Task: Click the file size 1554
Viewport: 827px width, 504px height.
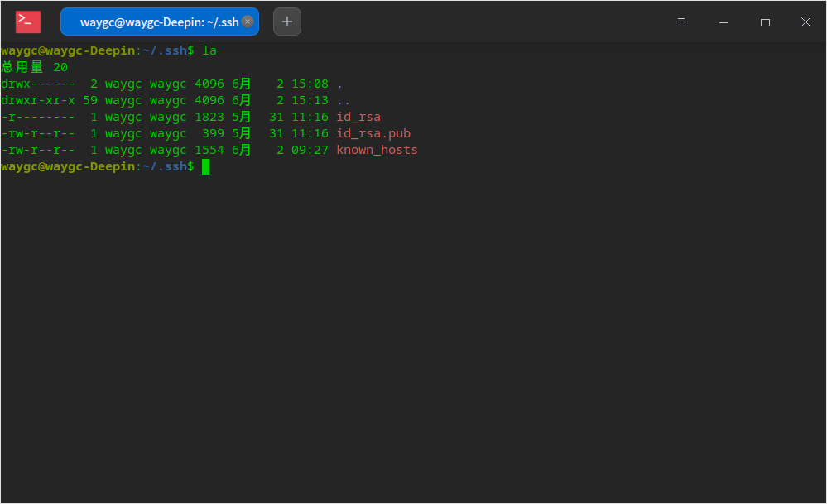Action: 209,151
